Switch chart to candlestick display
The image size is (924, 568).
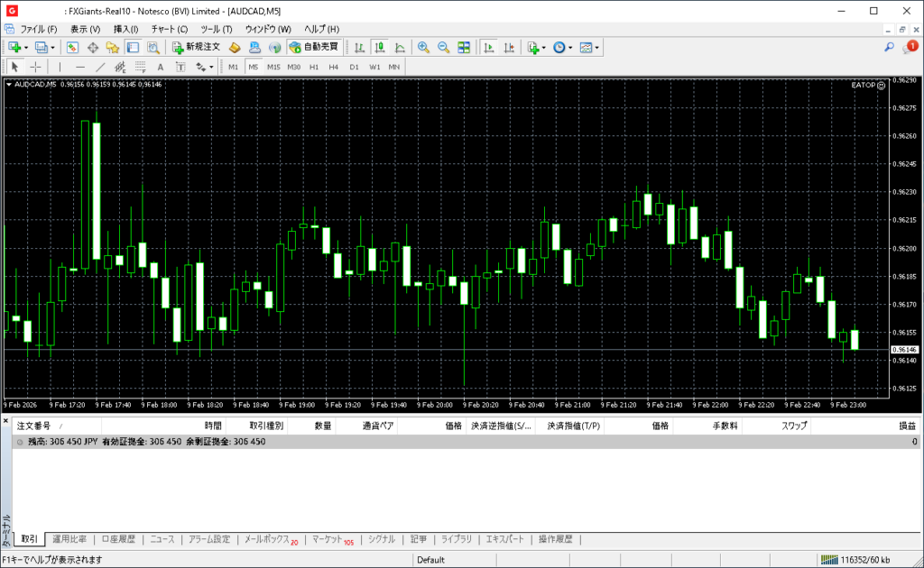coord(380,47)
